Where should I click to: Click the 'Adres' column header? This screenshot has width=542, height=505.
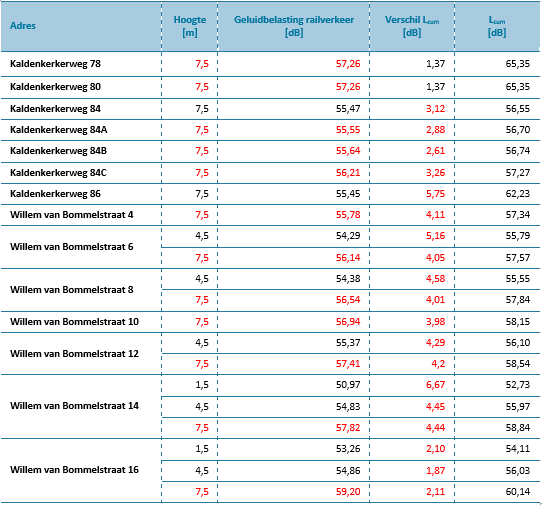tap(23, 26)
